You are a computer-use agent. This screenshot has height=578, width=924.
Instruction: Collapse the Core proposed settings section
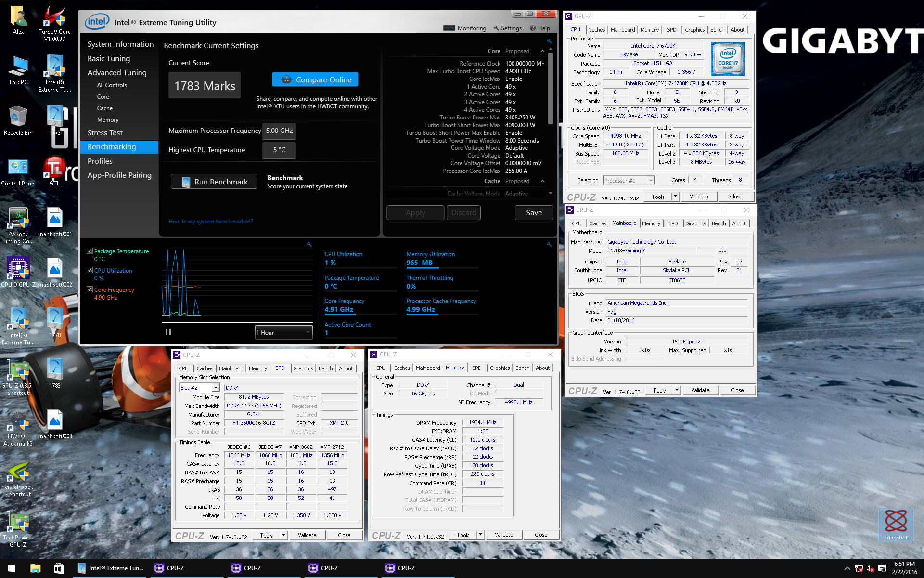[x=542, y=51]
